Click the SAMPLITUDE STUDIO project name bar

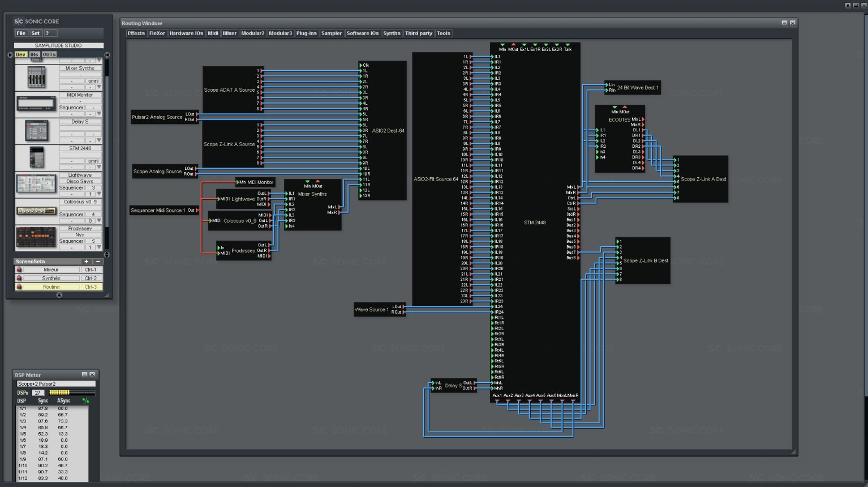pos(59,45)
